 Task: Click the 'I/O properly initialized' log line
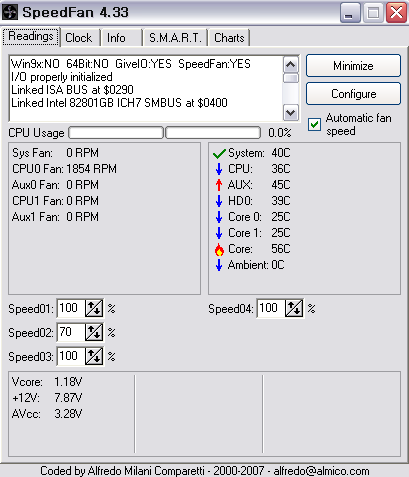click(x=62, y=77)
